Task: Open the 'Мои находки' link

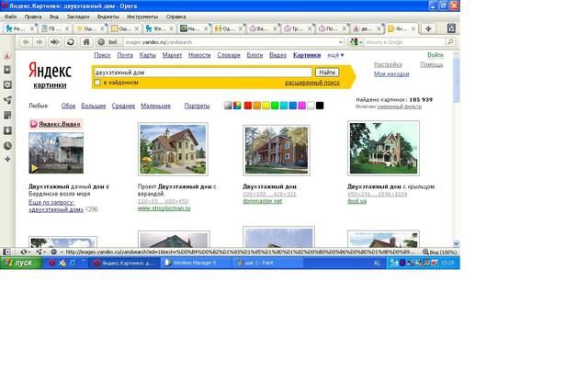Action: coord(391,74)
